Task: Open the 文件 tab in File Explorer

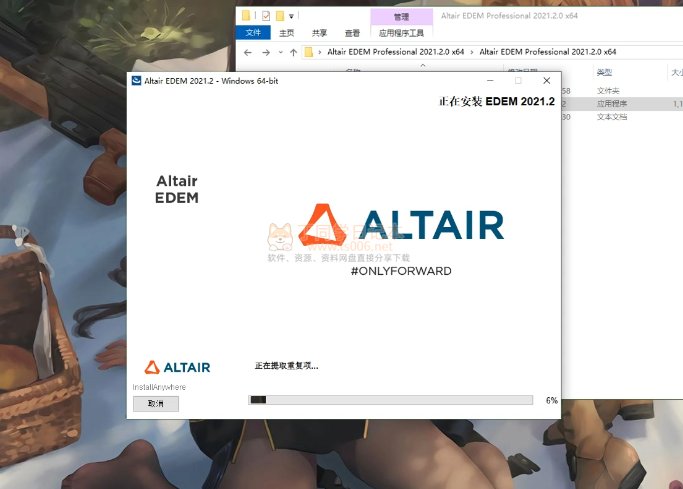Action: (x=253, y=33)
